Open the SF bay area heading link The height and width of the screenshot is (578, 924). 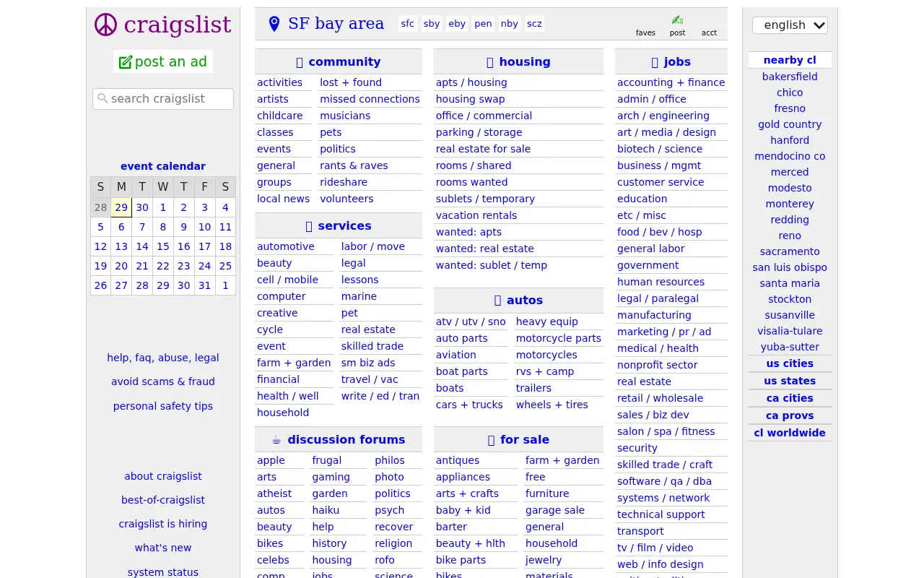coord(336,24)
